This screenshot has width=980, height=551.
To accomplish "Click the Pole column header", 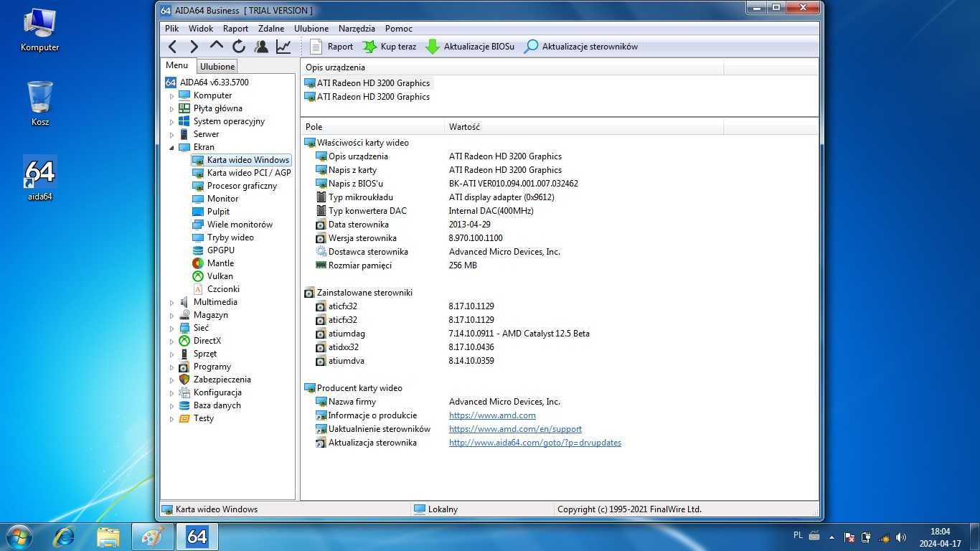I will pyautogui.click(x=372, y=127).
